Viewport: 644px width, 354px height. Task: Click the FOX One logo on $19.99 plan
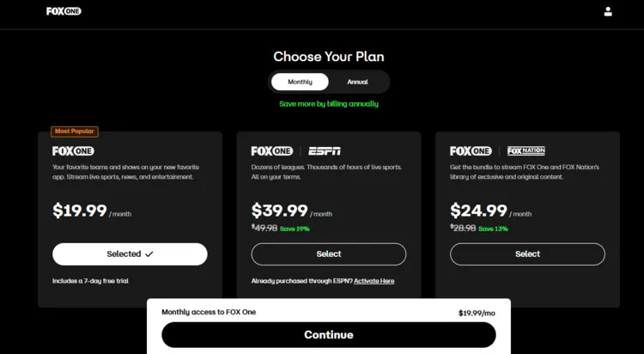73,150
